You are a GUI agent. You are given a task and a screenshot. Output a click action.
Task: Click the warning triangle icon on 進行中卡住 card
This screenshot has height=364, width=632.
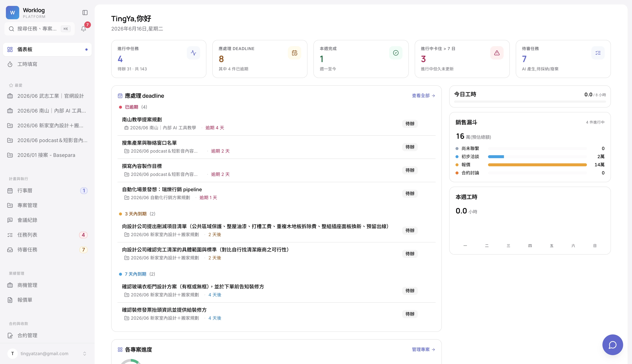pyautogui.click(x=497, y=53)
